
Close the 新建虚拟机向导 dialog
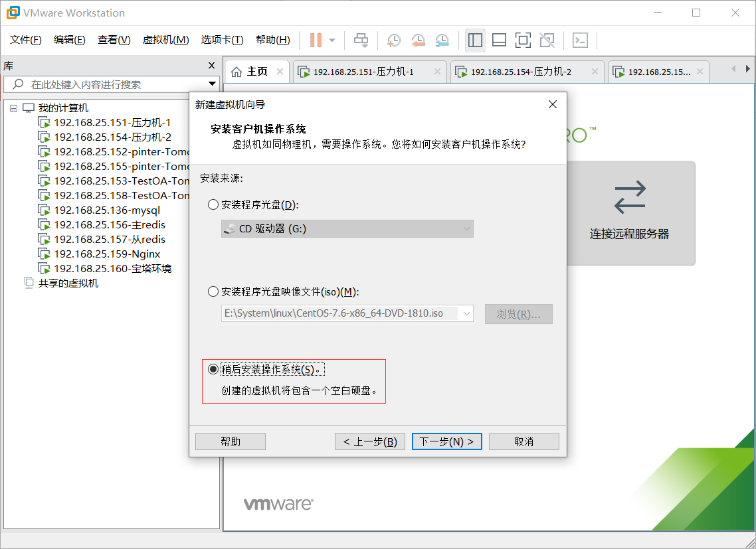coord(553,105)
